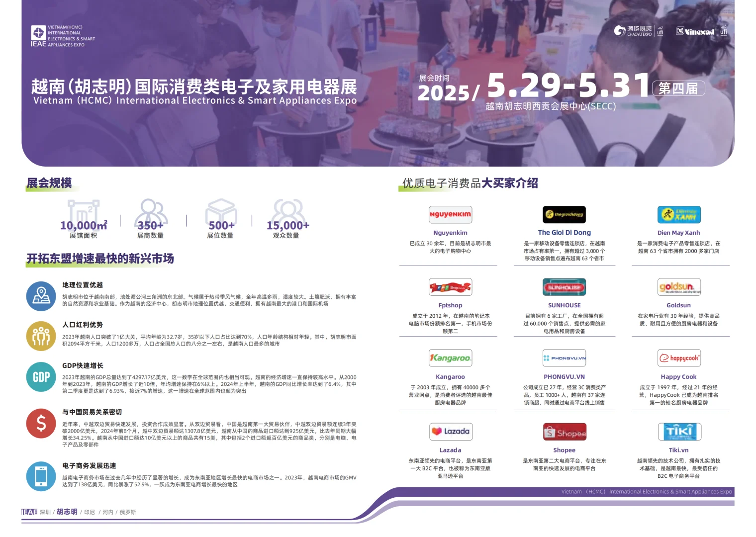The width and height of the screenshot is (756, 537).
Task: Click the 地理位置优越 subheading
Action: click(83, 285)
